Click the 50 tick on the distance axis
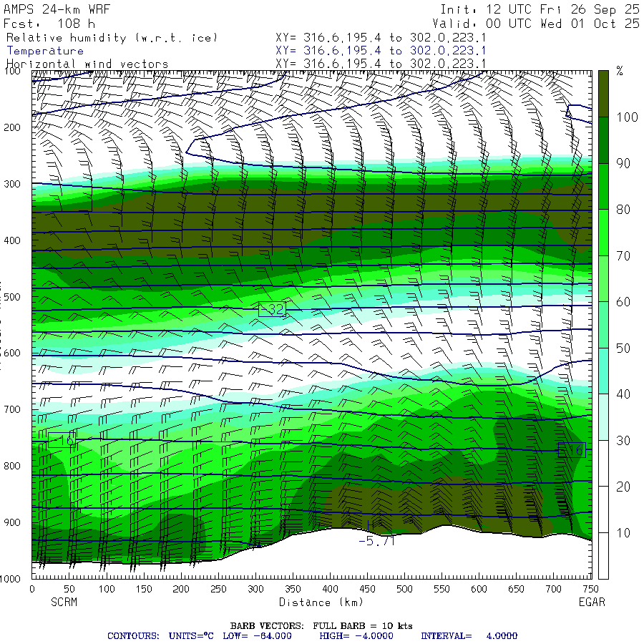 coord(69,589)
